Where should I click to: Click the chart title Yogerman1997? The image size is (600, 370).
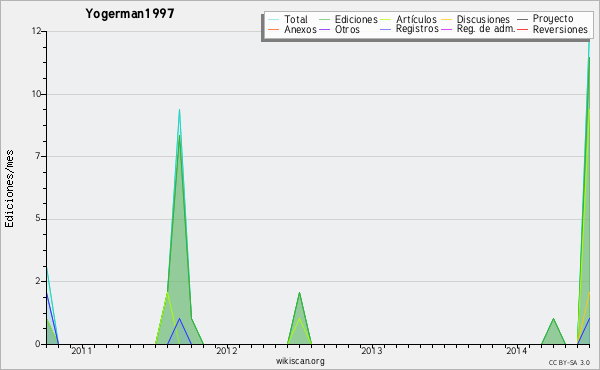click(x=130, y=14)
